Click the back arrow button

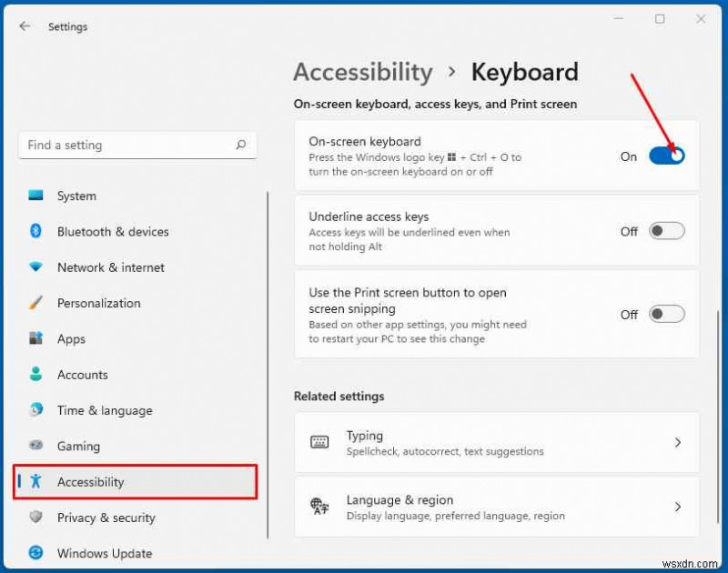[x=25, y=26]
